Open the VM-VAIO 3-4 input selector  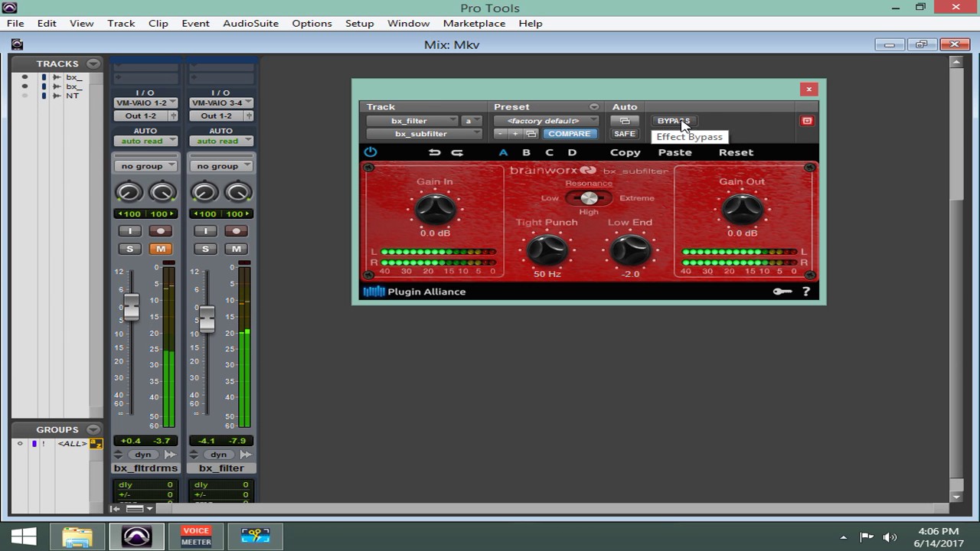(221, 103)
